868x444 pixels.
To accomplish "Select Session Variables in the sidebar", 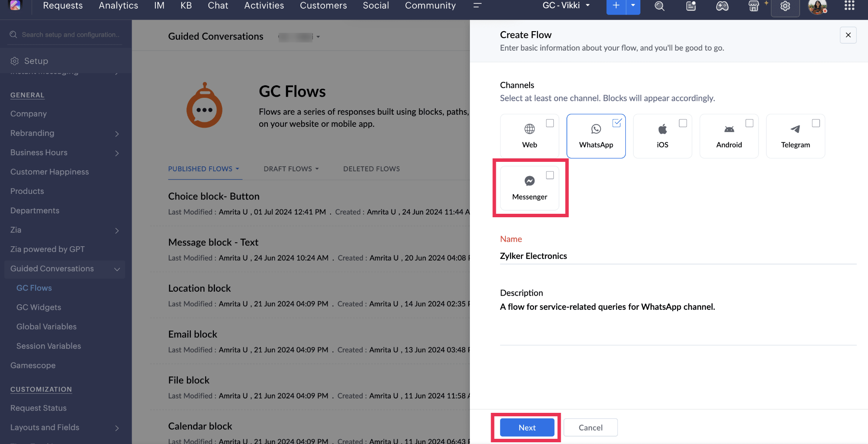I will point(48,346).
